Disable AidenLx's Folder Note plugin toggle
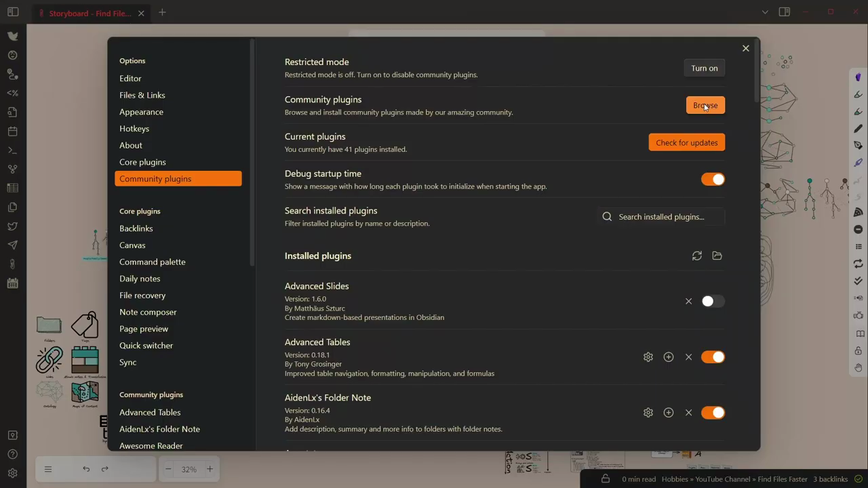 tap(713, 412)
